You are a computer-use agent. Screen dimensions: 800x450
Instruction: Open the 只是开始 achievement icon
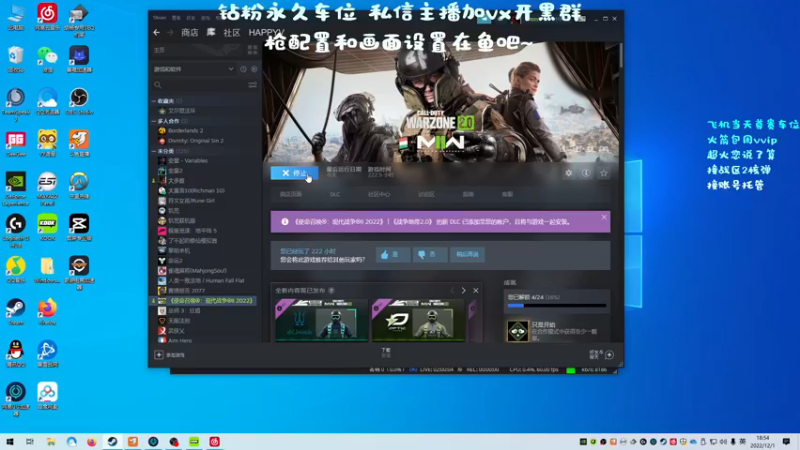pyautogui.click(x=518, y=331)
